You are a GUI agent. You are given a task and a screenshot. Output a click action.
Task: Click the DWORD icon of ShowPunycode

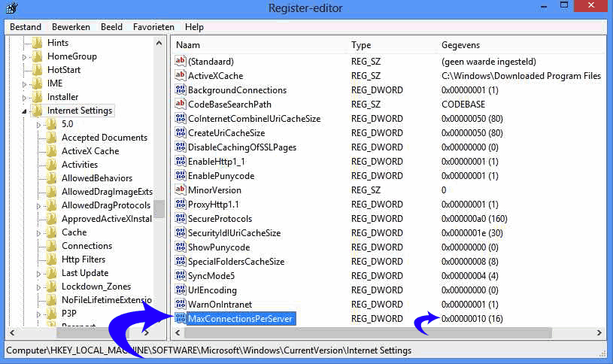pos(181,247)
